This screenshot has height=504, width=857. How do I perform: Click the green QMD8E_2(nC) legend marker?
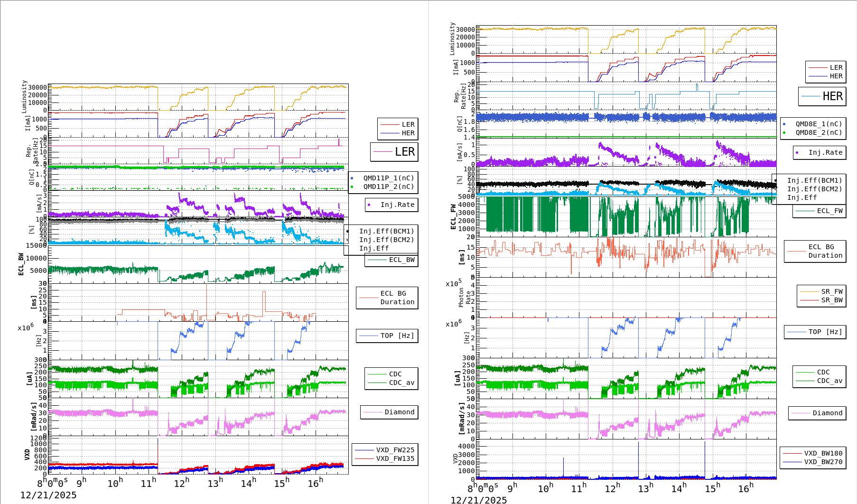(x=784, y=132)
